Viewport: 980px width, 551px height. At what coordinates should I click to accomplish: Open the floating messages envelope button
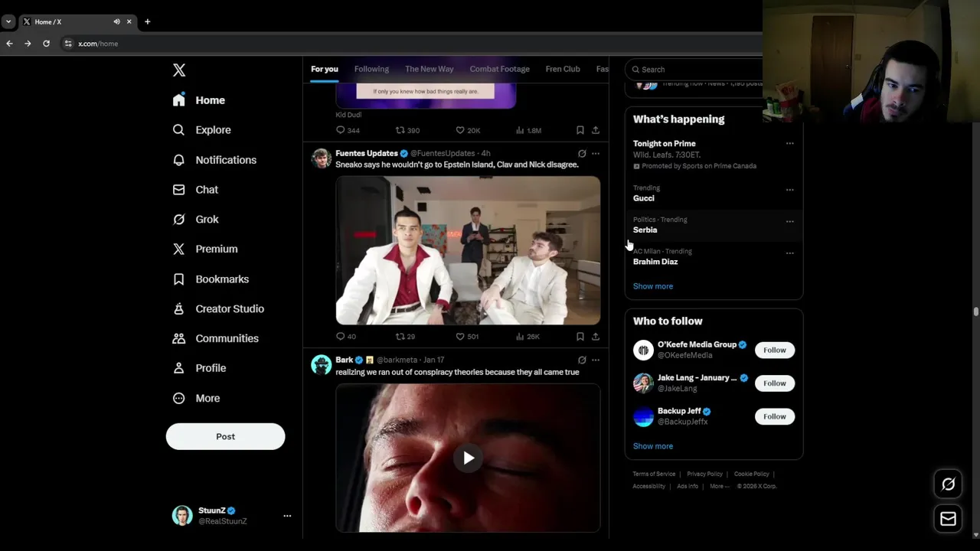click(x=948, y=519)
